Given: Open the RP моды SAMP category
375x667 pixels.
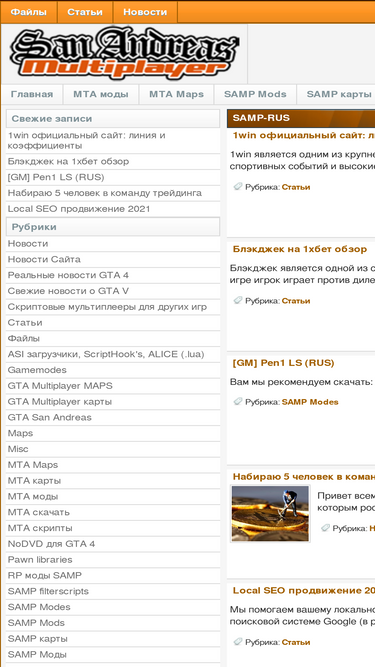Looking at the screenshot, I should click(44, 575).
